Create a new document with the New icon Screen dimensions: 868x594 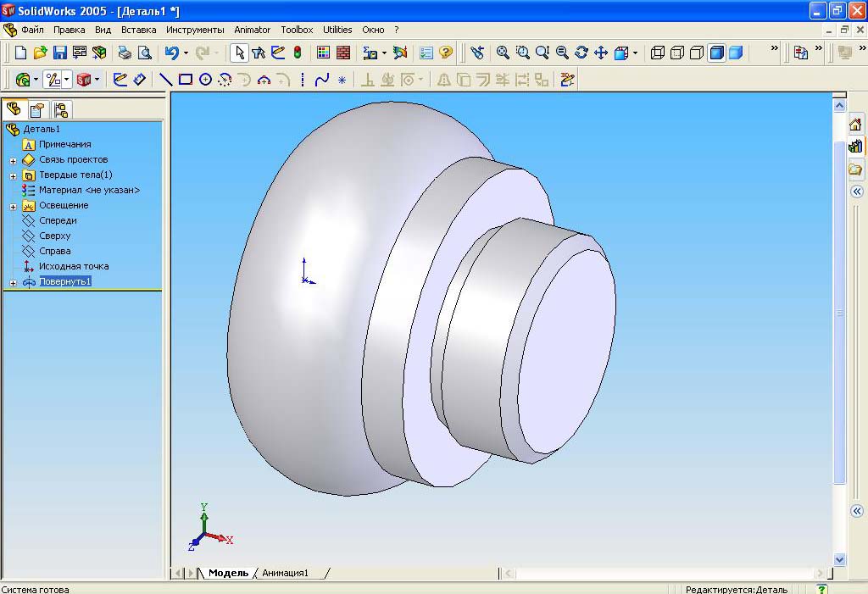pyautogui.click(x=20, y=53)
